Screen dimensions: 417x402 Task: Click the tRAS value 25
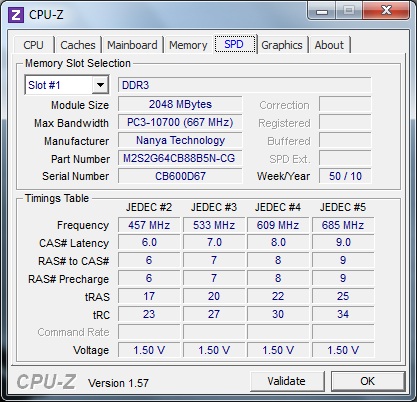coord(343,296)
